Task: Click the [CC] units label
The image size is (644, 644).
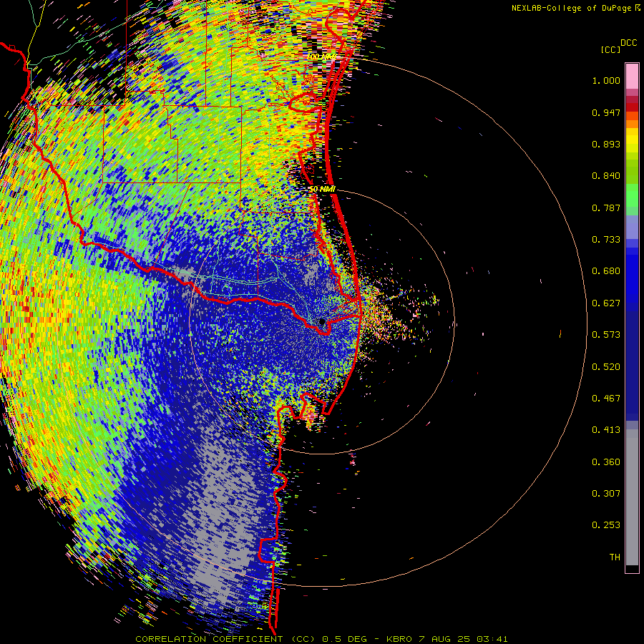Action: [x=610, y=49]
